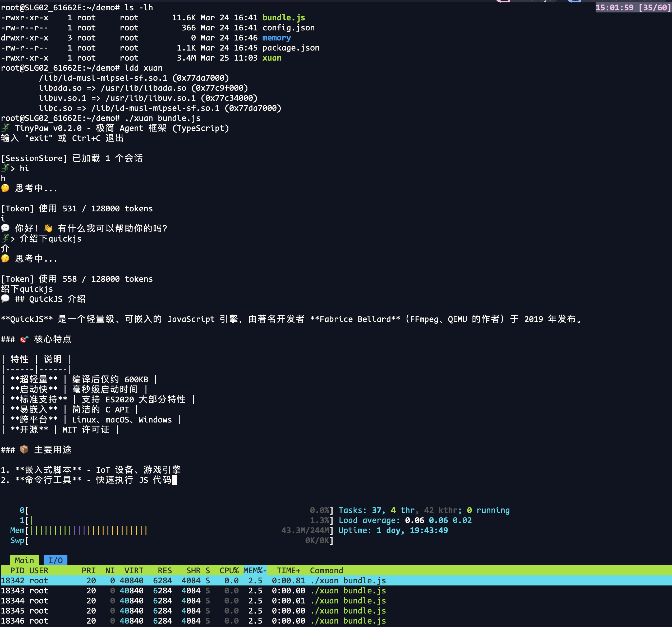Click the "MIT 许可证" table cell
672x627 pixels.
[x=86, y=430]
